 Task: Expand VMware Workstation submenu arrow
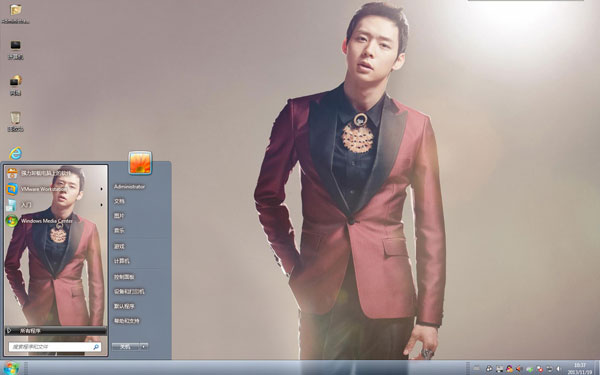pyautogui.click(x=101, y=189)
